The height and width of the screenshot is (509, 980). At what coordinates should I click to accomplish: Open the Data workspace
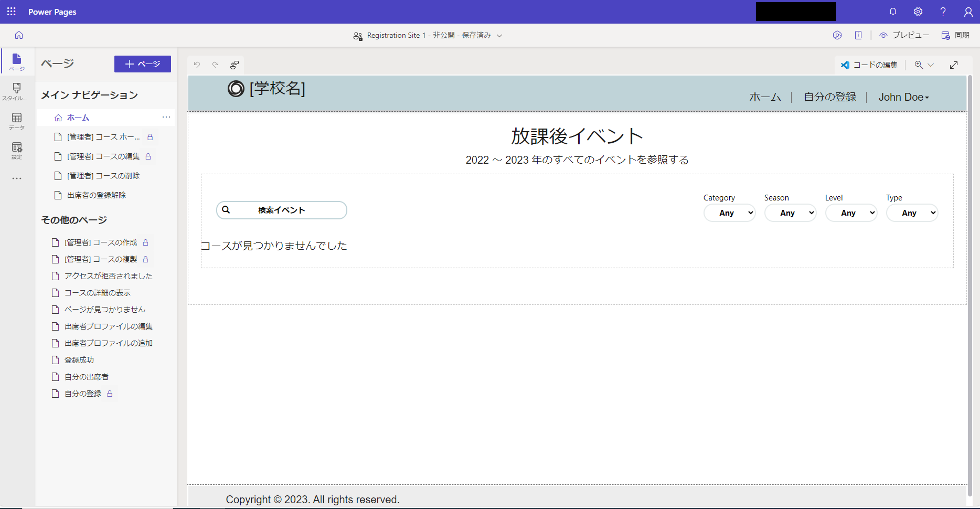tap(17, 121)
